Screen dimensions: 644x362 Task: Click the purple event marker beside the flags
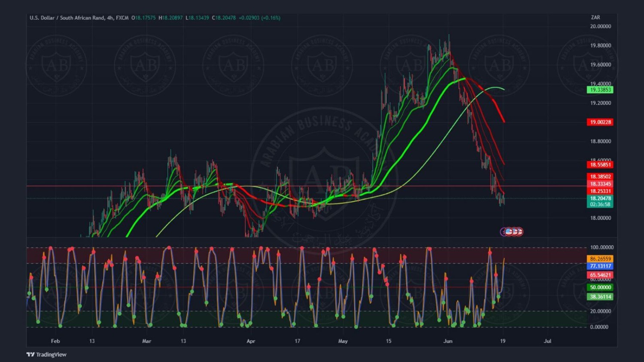coord(503,232)
